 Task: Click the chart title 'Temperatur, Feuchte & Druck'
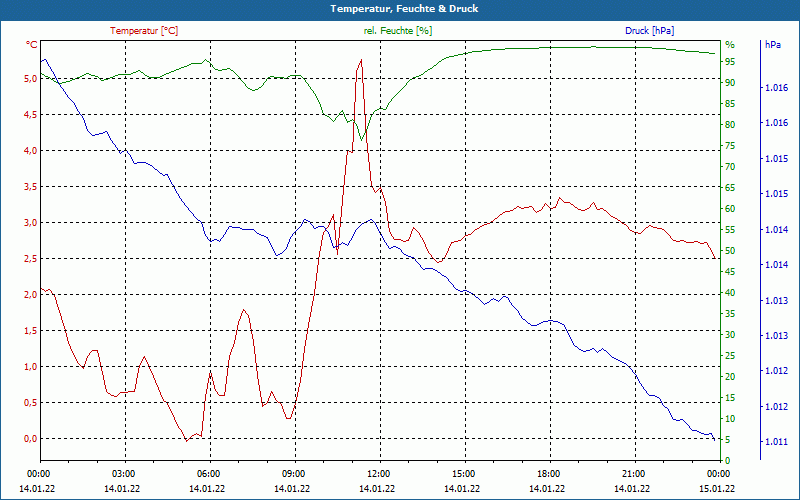404,9
